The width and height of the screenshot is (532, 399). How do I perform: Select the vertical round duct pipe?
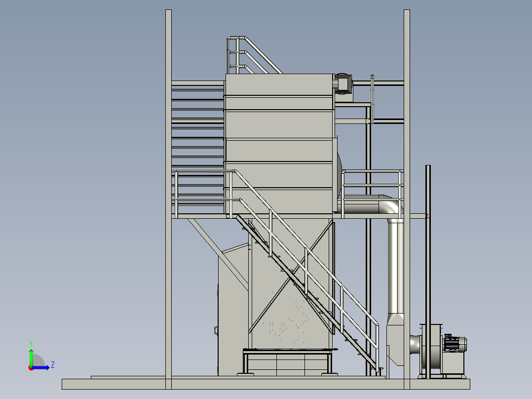(395, 267)
